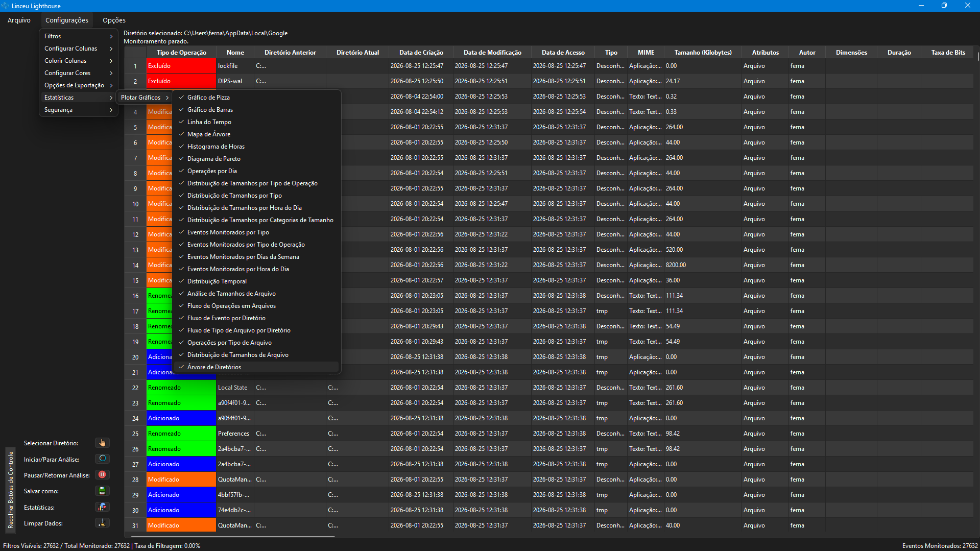Toggle Diagrama de Pareto chart
This screenshot has height=551, width=980.
(256, 158)
